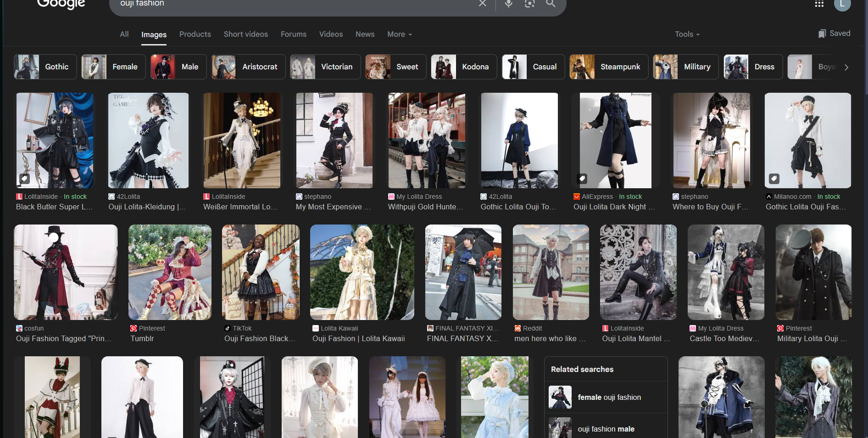This screenshot has height=438, width=868.
Task: Select the Sweet filter chip
Action: tap(396, 67)
